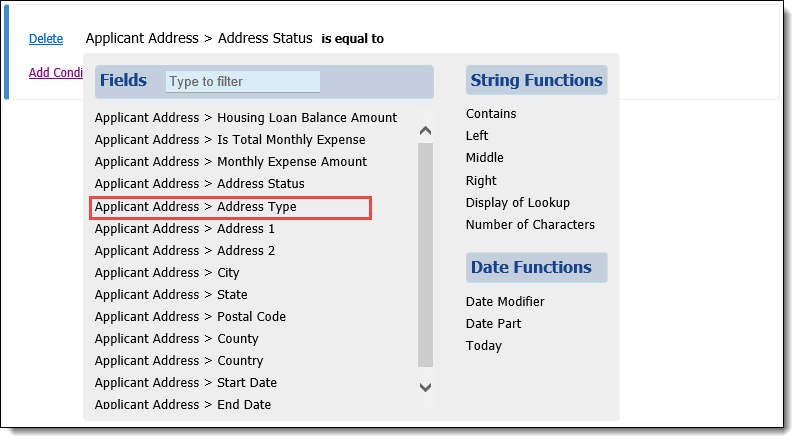This screenshot has width=799, height=443.
Task: Click the Fields list scrollbar thumb
Action: point(425,255)
